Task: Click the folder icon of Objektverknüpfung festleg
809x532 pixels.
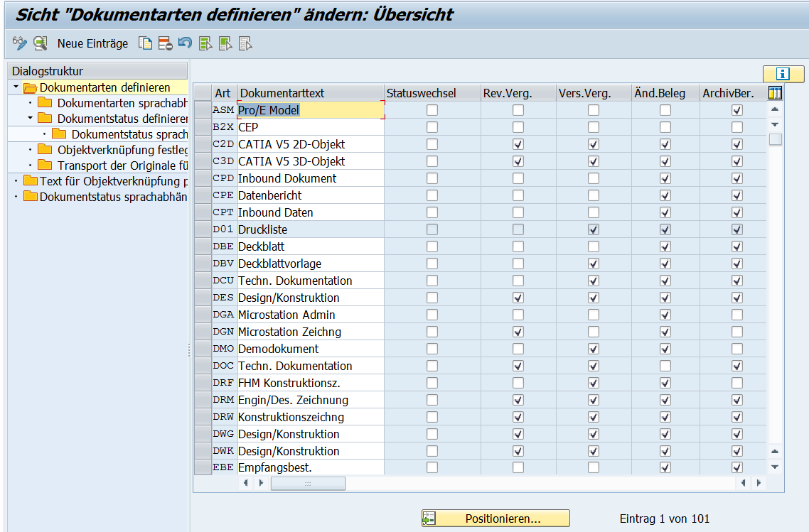Action: tap(45, 149)
